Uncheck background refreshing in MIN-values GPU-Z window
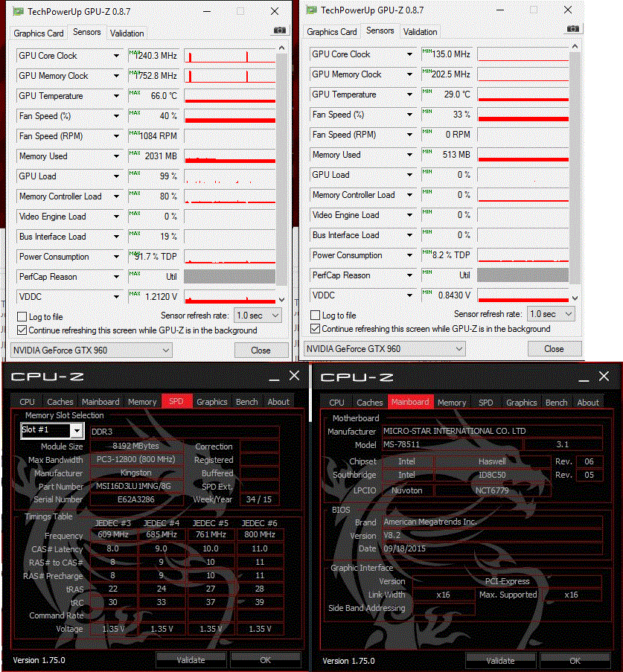Screen dimensions: 623x672 (x=315, y=329)
